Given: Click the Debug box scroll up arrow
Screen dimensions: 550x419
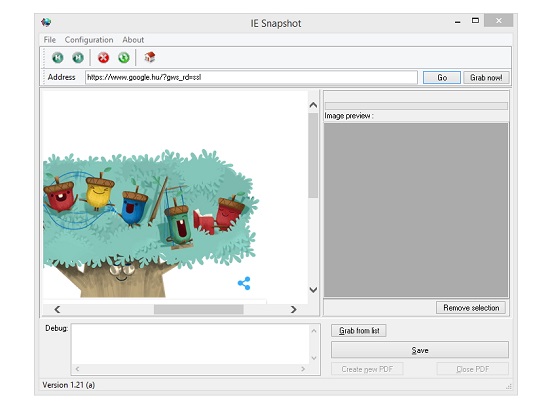Looking at the screenshot, I should pos(314,331).
